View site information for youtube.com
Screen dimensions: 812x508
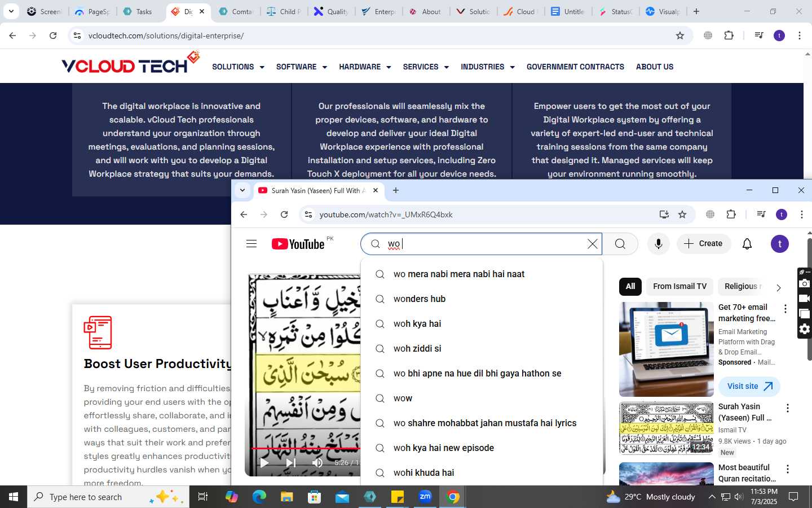click(308, 214)
